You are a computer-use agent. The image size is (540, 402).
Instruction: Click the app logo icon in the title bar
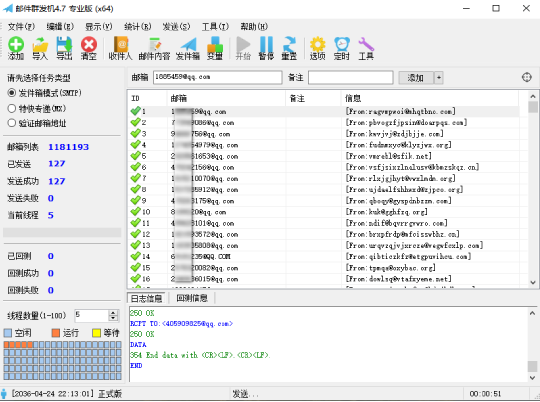pyautogui.click(x=8, y=8)
